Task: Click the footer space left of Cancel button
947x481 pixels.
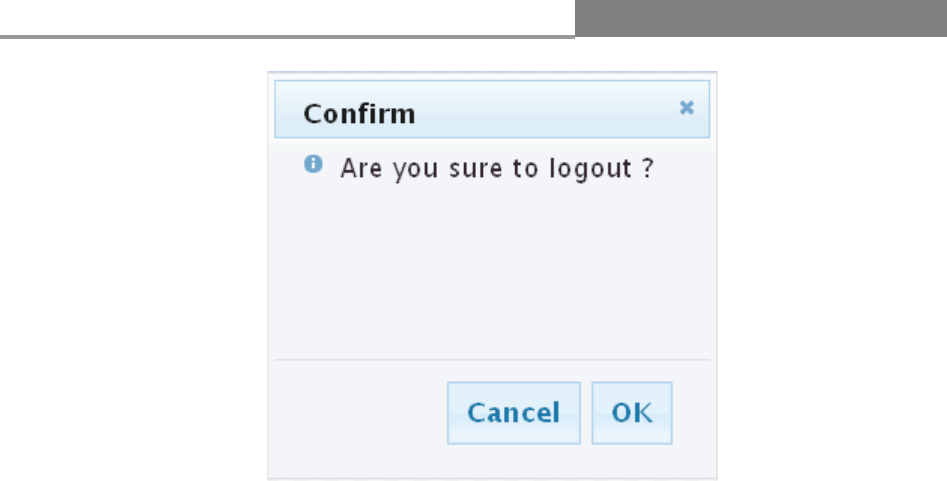Action: (x=361, y=413)
